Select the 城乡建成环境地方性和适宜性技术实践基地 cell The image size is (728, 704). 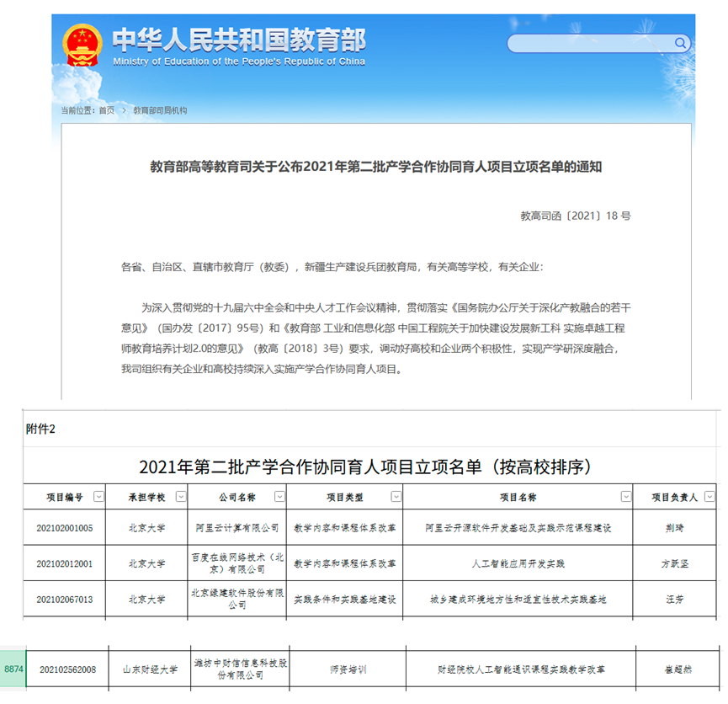[x=518, y=600]
